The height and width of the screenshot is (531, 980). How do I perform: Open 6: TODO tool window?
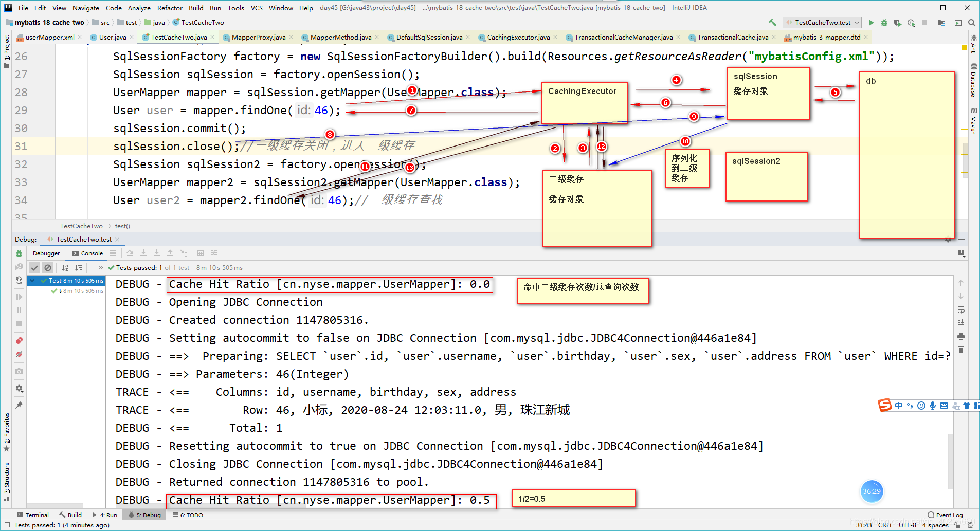click(188, 515)
